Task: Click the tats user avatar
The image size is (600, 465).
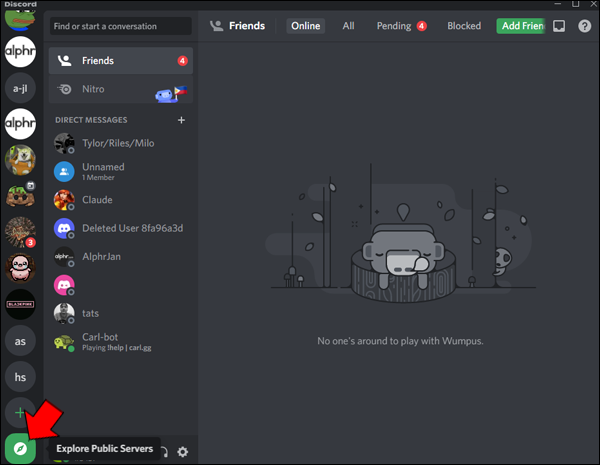Action: 64,313
